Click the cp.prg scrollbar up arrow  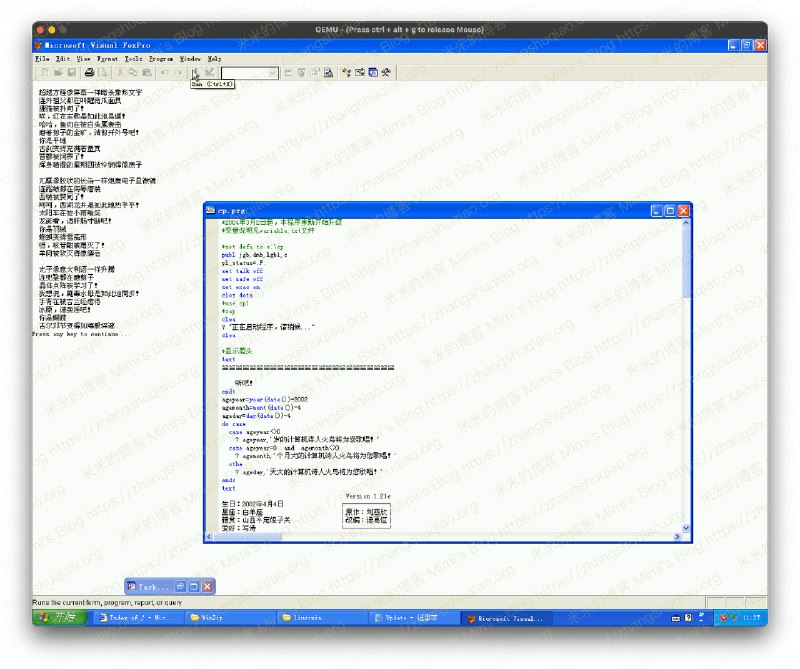coord(686,223)
